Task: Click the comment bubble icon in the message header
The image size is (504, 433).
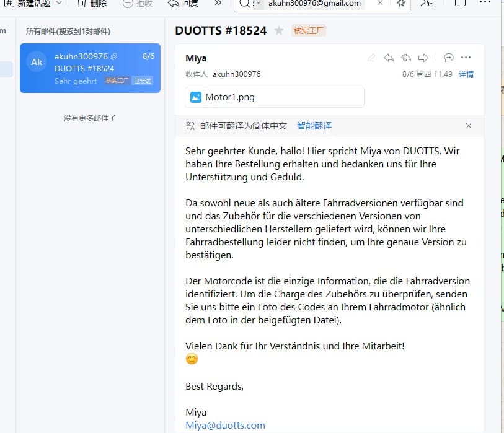Action: [449, 58]
